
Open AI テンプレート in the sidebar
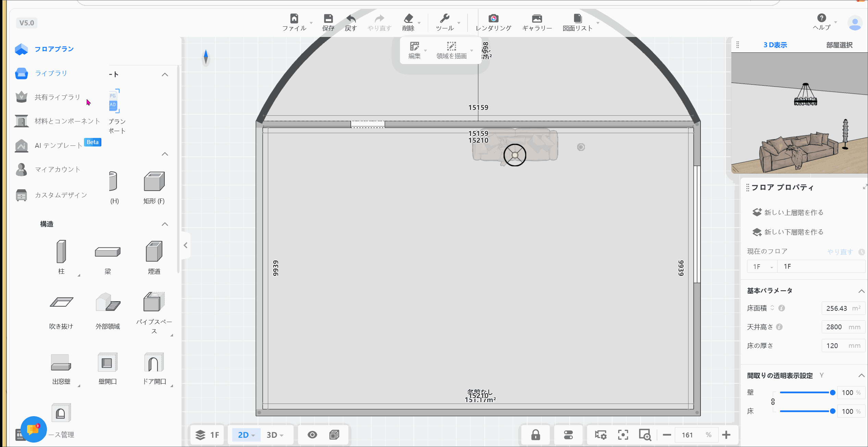tap(58, 145)
